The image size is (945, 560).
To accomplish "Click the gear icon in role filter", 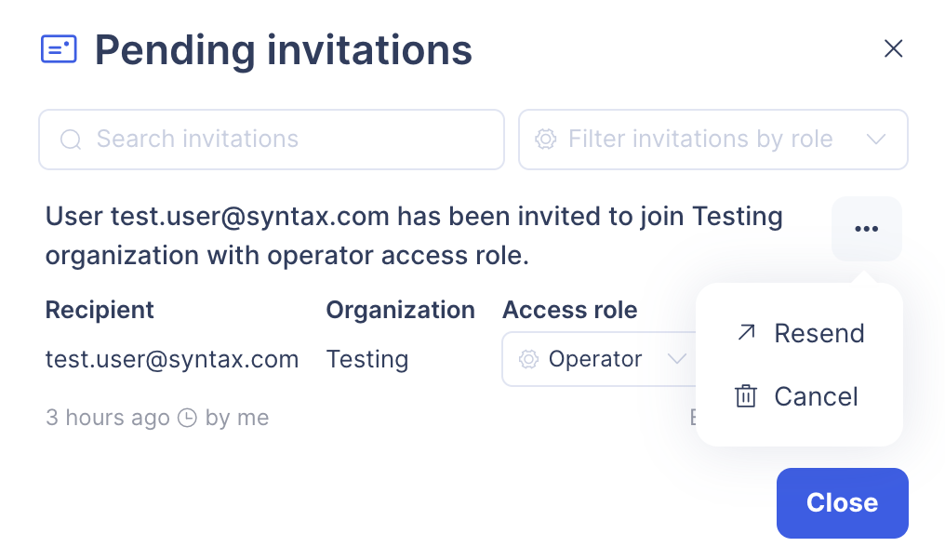I will [x=546, y=140].
